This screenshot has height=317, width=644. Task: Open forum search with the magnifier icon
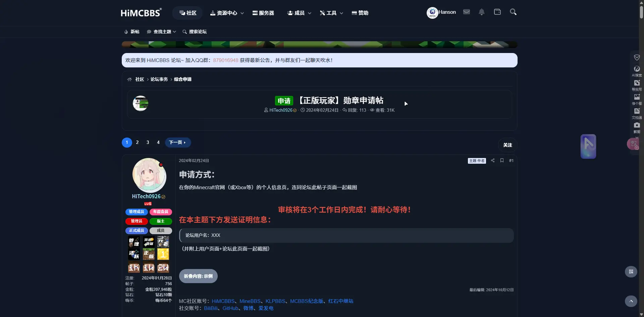pos(513,12)
